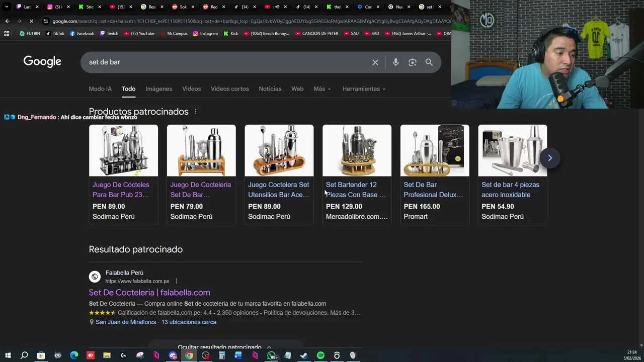The height and width of the screenshot is (362, 644).
Task: Open Set de bar 4 piezas product
Action: [x=510, y=190]
